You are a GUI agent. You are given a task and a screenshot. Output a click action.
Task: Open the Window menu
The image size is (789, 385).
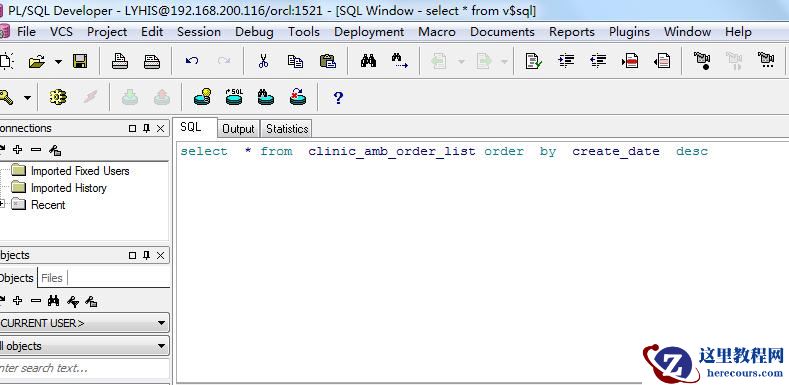click(x=687, y=32)
